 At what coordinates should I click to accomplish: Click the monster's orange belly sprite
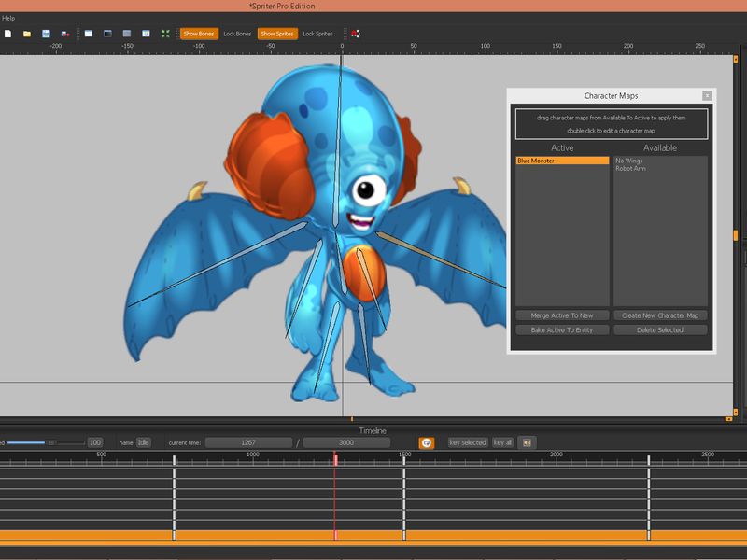coord(364,274)
